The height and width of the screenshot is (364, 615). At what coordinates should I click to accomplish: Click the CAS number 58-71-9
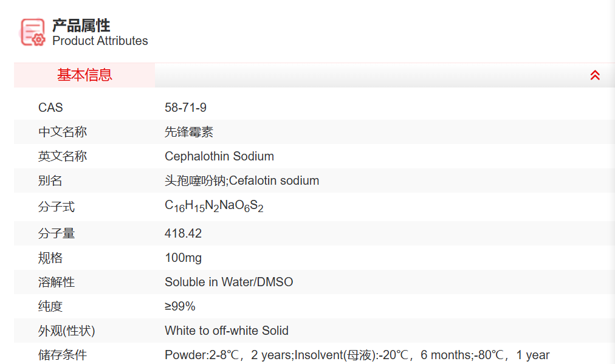coord(185,108)
